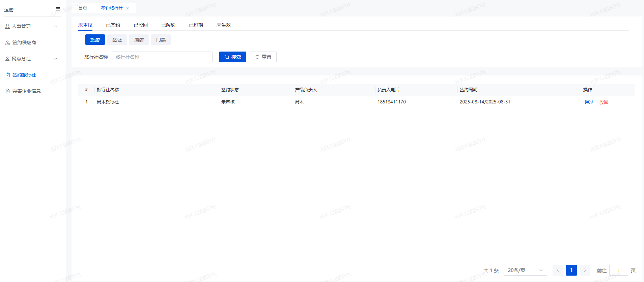Click the 人事管理 person icon in the sidebar
Viewport: 644px width, 282px height.
click(x=7, y=26)
